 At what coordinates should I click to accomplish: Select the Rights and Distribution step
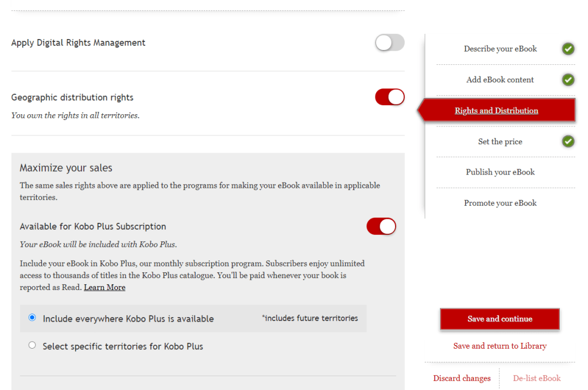(x=496, y=111)
